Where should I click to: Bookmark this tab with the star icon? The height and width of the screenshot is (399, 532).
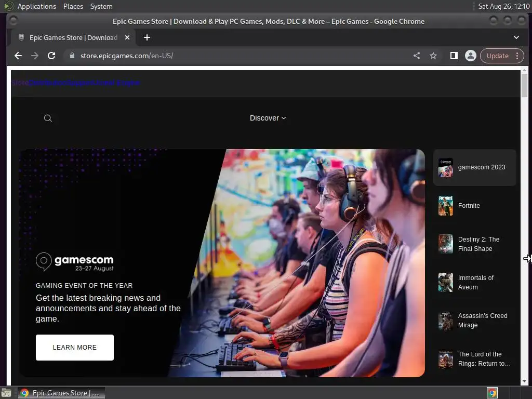coord(433,56)
